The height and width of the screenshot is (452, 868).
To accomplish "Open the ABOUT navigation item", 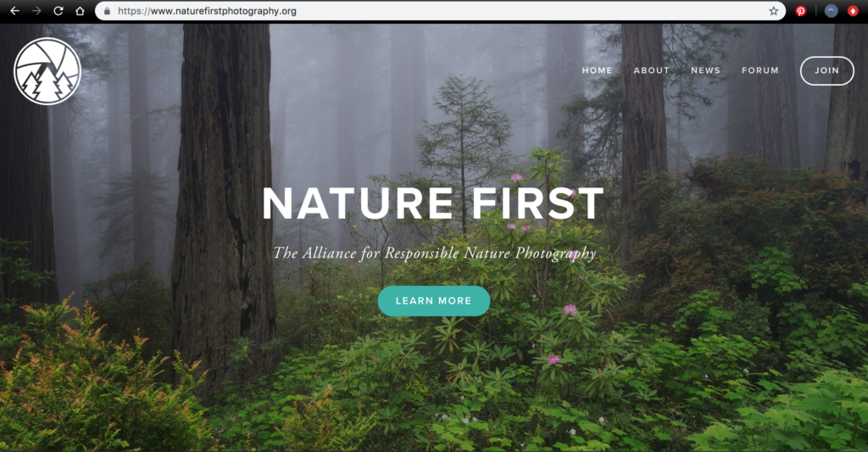I will click(652, 70).
